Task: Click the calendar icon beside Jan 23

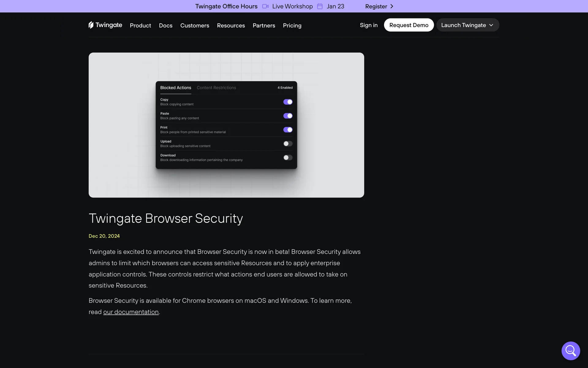Action: [320, 6]
